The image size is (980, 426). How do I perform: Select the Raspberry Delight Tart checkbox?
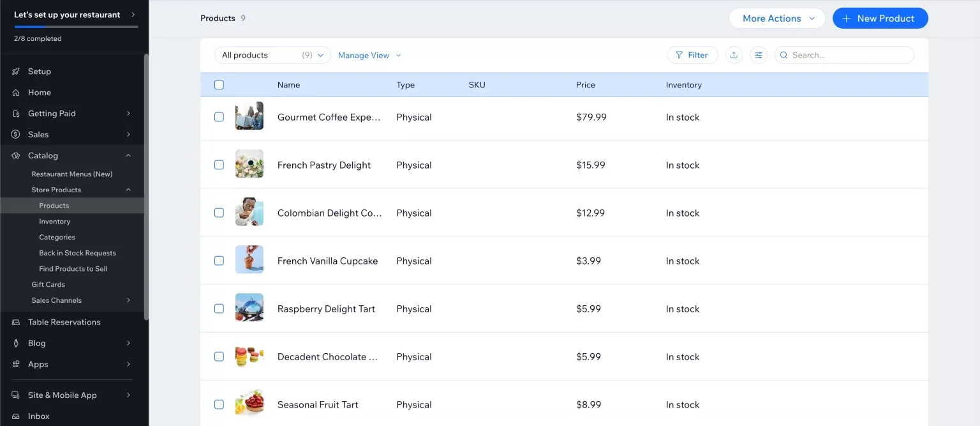click(x=219, y=308)
